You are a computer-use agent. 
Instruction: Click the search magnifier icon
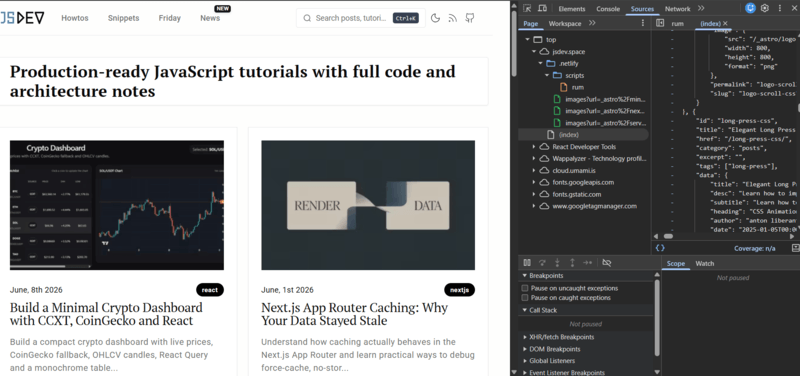coord(307,18)
